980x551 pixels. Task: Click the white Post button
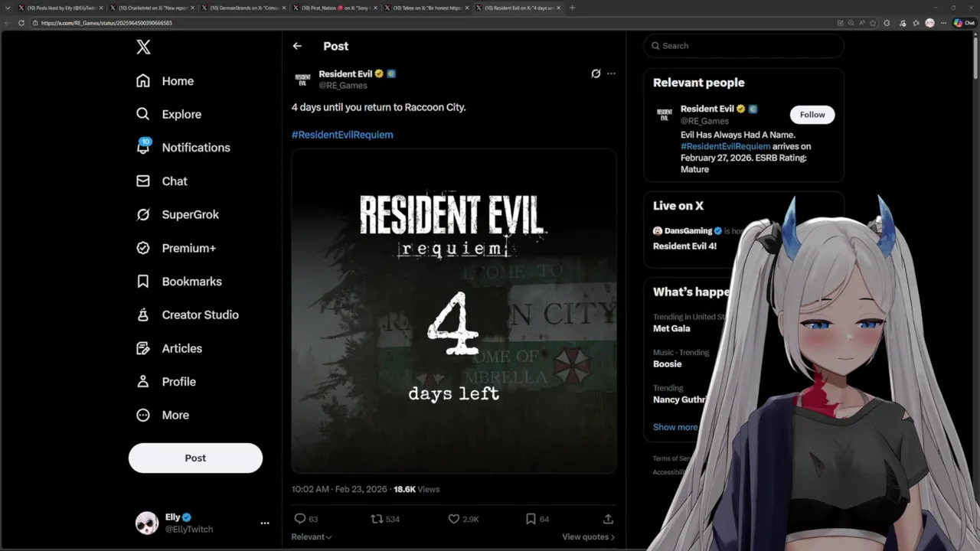[195, 458]
